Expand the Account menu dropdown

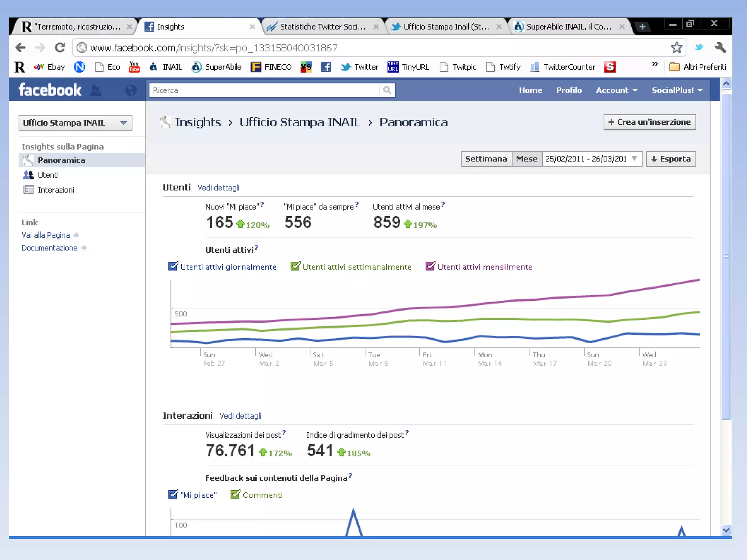[x=616, y=90]
